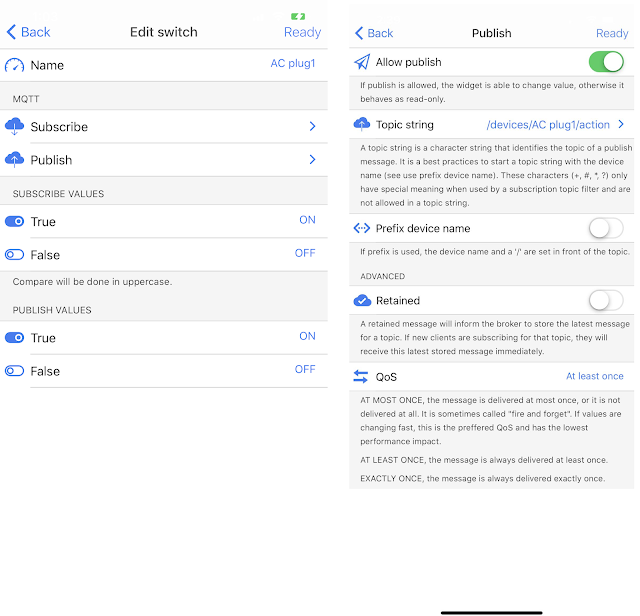Tap the SUBSCRIBE VALUES section header

click(x=58, y=194)
